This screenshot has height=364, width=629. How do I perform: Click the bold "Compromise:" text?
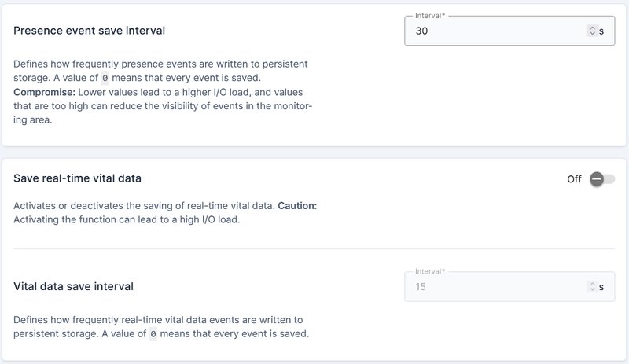click(x=45, y=92)
